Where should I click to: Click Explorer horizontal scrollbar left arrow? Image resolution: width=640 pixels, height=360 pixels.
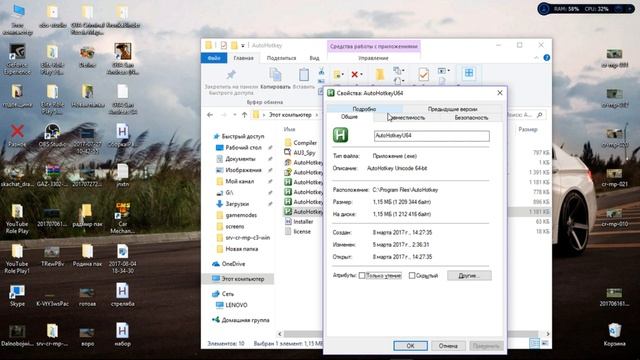click(280, 334)
